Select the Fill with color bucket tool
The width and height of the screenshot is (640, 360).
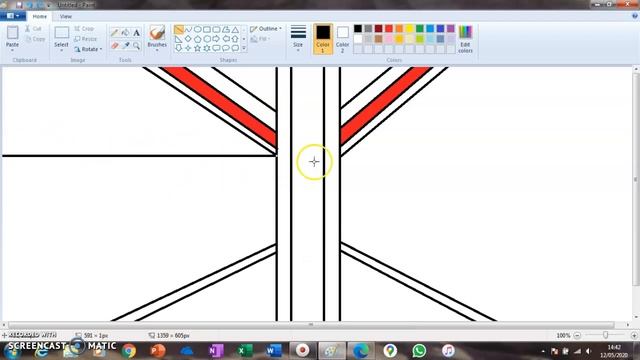point(126,33)
